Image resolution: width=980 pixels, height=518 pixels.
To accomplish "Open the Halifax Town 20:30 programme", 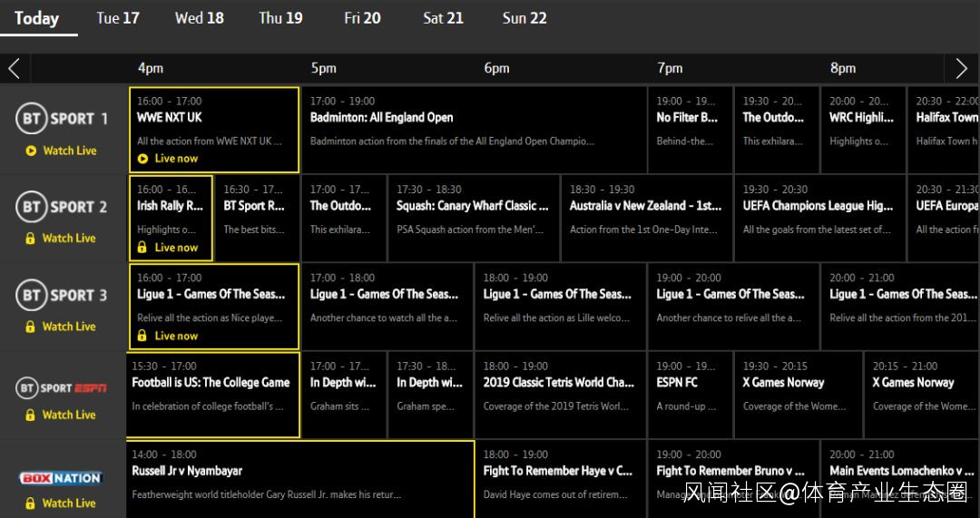I will pos(944,130).
